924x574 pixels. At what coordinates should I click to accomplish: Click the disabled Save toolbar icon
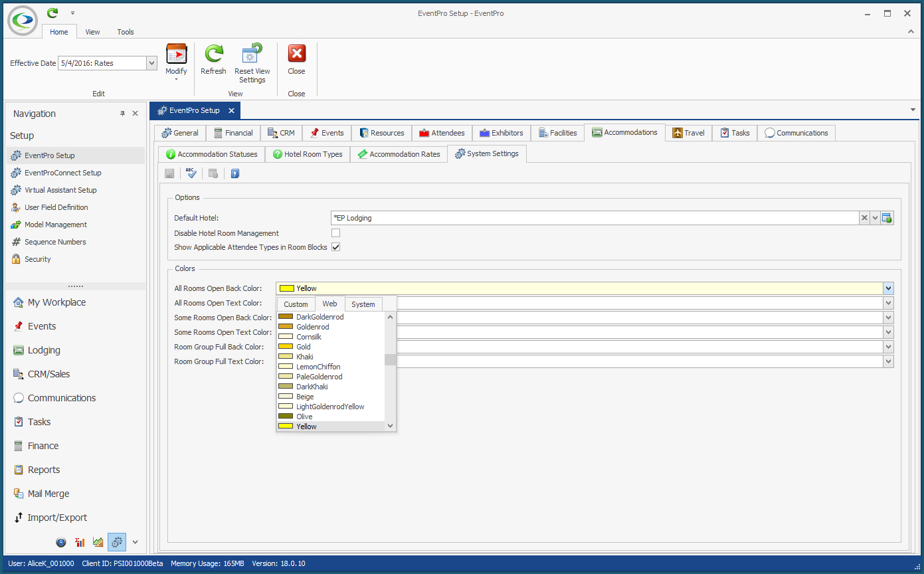pyautogui.click(x=169, y=173)
